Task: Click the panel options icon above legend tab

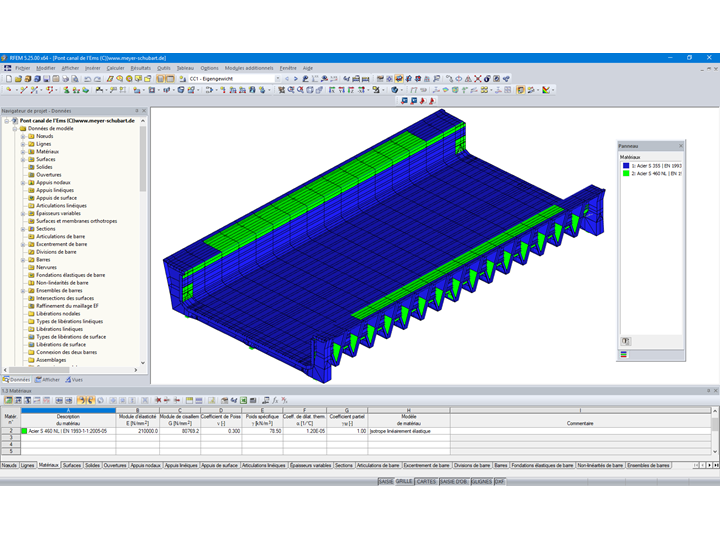Action: (625, 341)
